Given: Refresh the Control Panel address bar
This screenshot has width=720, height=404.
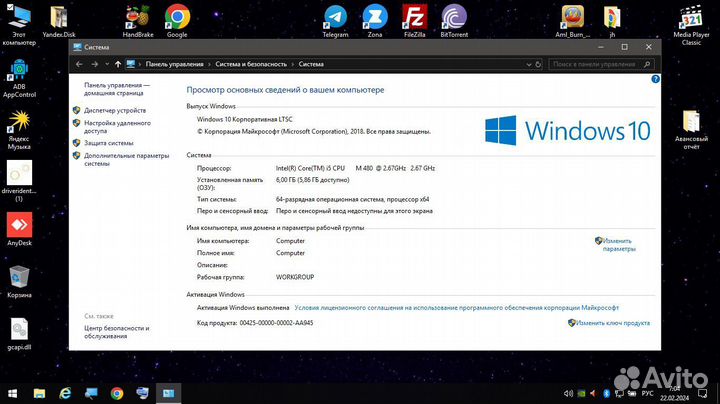Looking at the screenshot, I should pos(538,64).
